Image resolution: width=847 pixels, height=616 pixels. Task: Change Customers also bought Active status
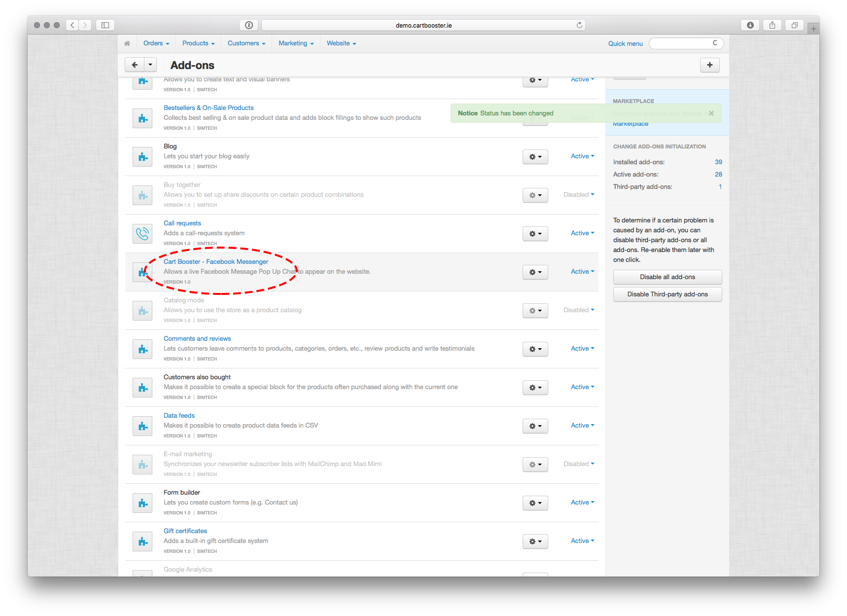click(x=582, y=387)
